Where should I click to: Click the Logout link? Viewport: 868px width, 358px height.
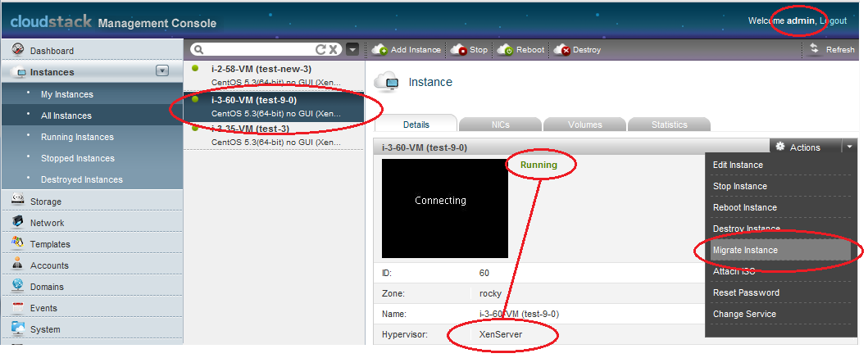[834, 20]
